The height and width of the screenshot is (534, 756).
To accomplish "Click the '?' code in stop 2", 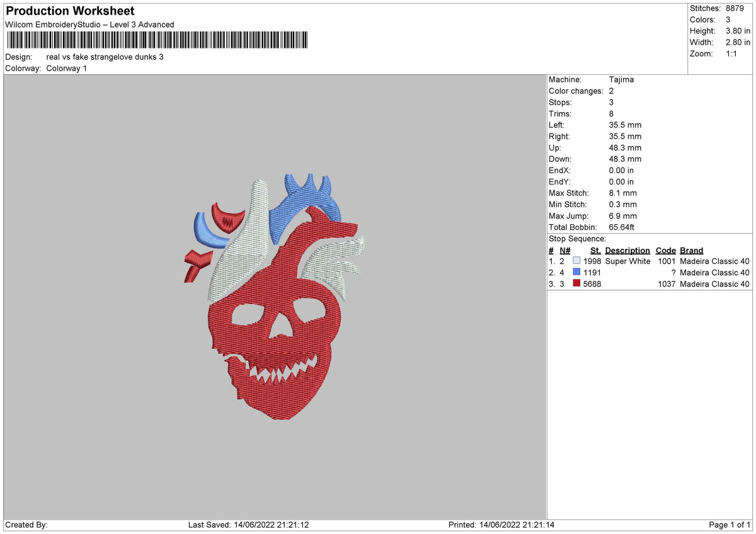I will (673, 272).
